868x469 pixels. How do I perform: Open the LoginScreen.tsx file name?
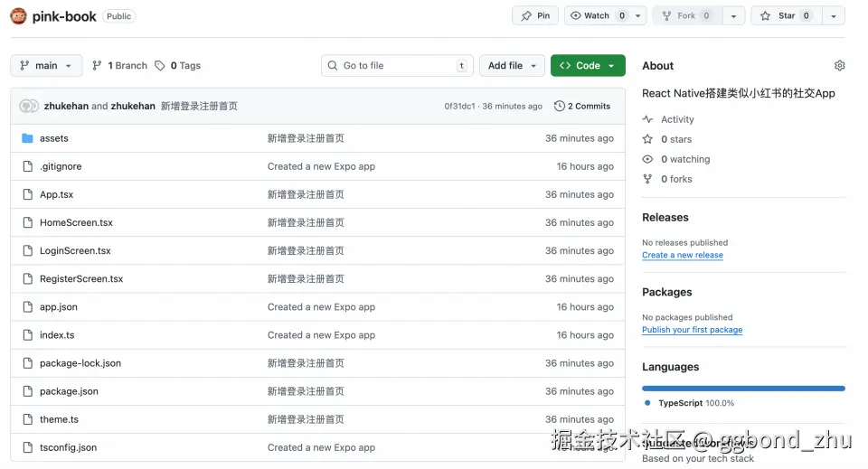[x=75, y=250]
